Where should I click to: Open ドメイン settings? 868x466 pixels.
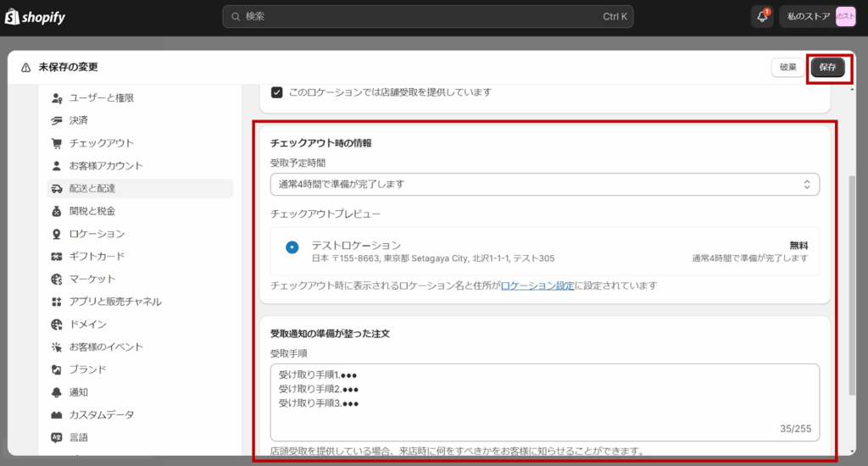pyautogui.click(x=140, y=325)
